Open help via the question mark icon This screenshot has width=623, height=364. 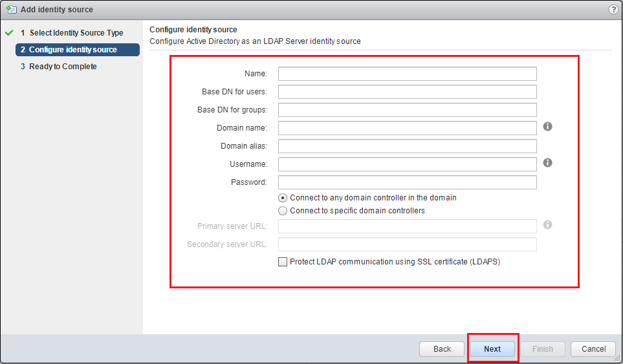pyautogui.click(x=613, y=10)
